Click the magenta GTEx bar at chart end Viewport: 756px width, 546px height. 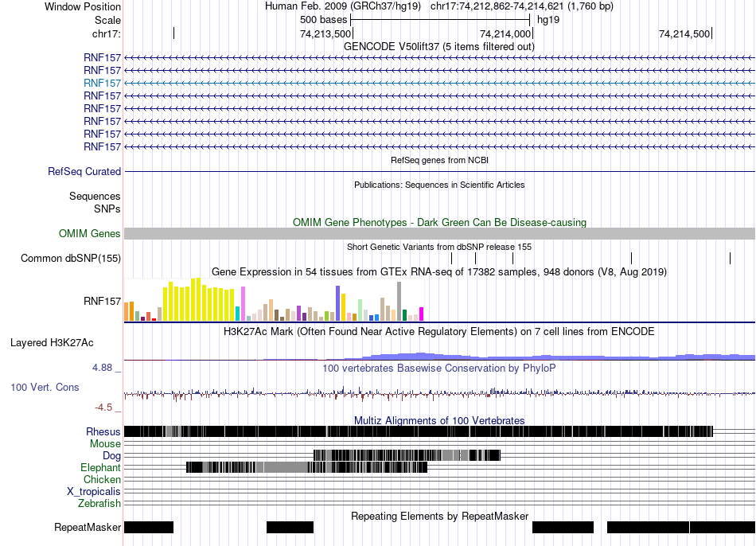[422, 314]
